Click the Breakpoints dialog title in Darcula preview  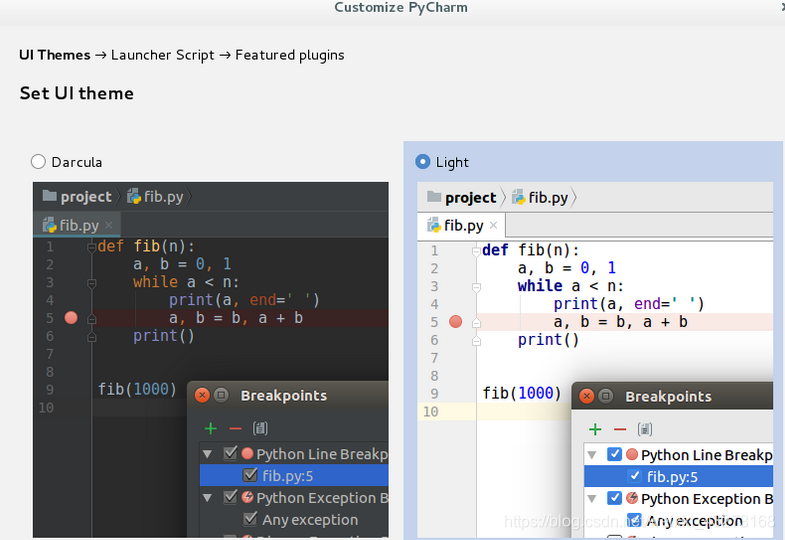tap(284, 395)
